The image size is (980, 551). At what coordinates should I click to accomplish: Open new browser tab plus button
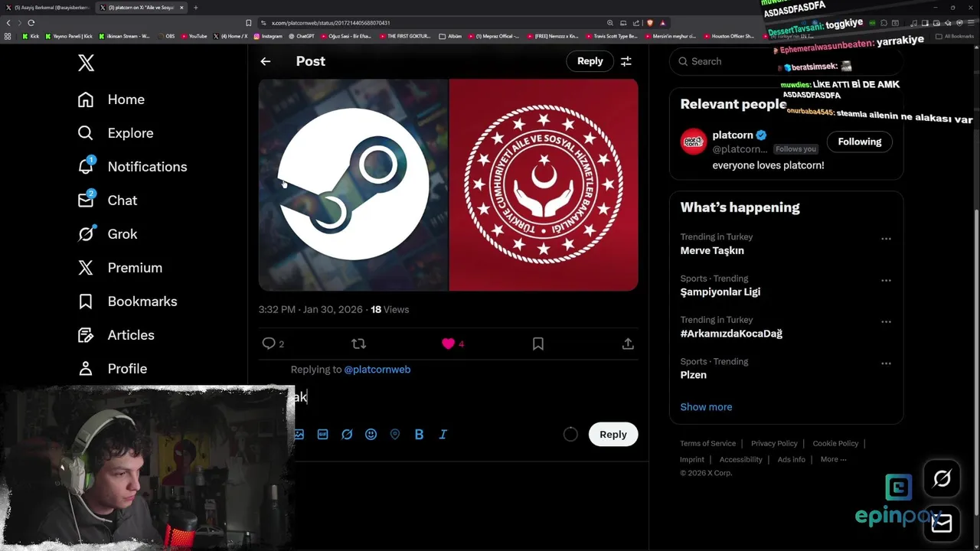click(196, 8)
